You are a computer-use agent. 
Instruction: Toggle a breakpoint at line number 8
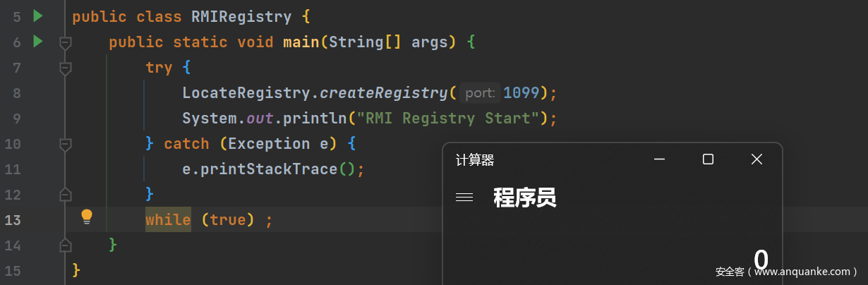click(x=17, y=93)
